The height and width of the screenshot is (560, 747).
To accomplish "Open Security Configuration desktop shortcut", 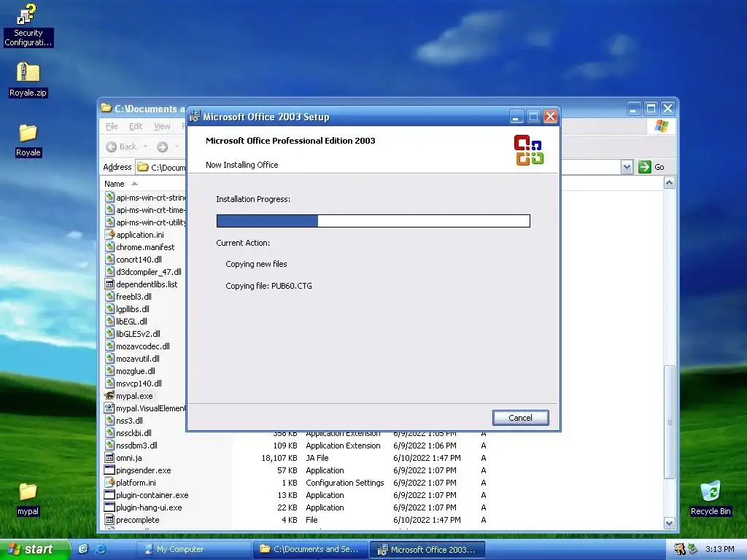I will [28, 25].
